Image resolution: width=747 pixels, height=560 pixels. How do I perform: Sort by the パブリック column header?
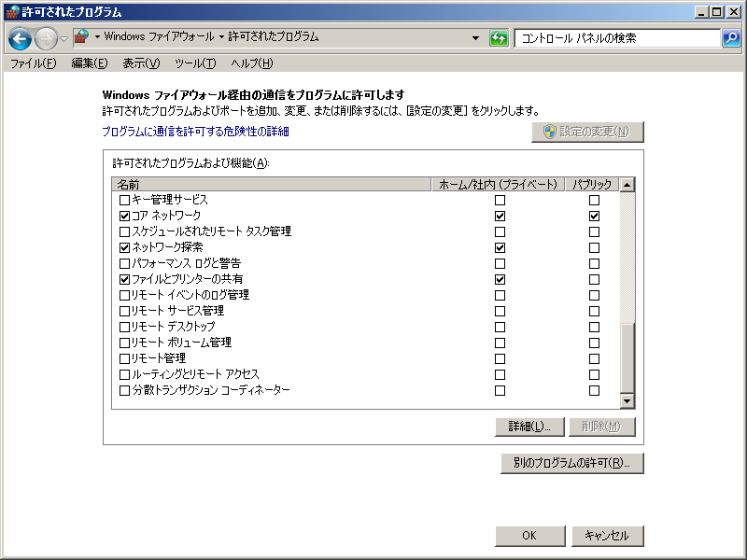pyautogui.click(x=592, y=184)
